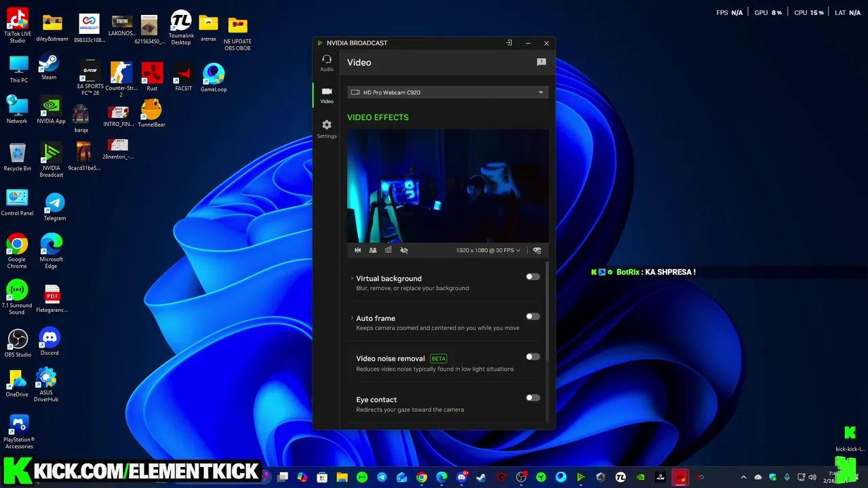Screen dimensions: 868x488
Task: Select the Counter-Strike 2 desktop icon
Action: tap(121, 79)
